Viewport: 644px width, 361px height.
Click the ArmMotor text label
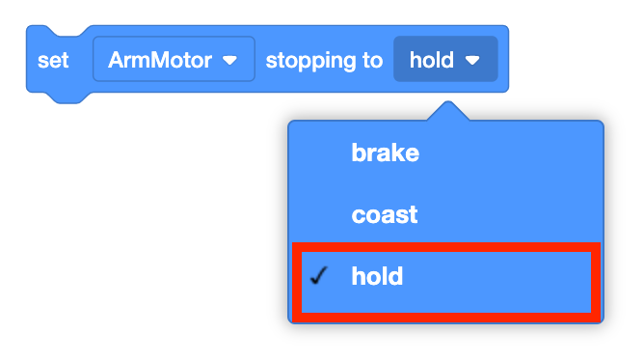(x=160, y=60)
